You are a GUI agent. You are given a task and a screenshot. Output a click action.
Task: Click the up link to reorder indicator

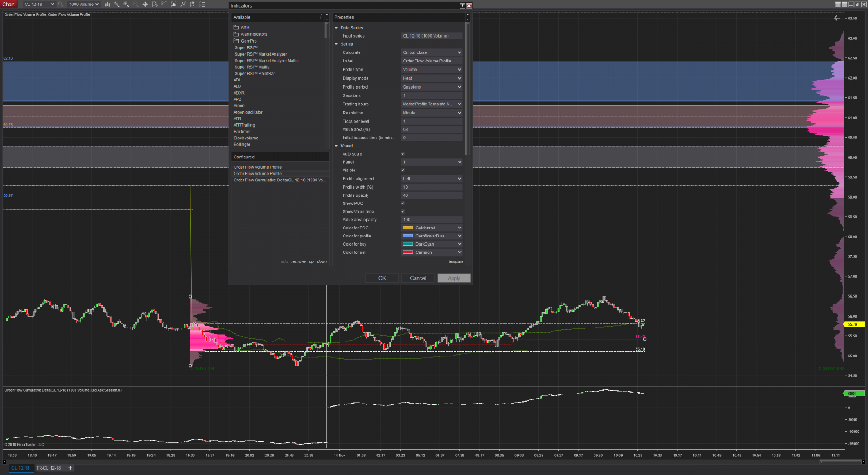[311, 262]
